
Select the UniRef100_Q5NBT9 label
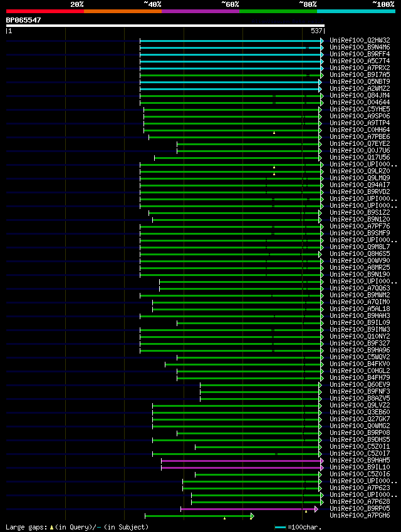click(x=360, y=81)
